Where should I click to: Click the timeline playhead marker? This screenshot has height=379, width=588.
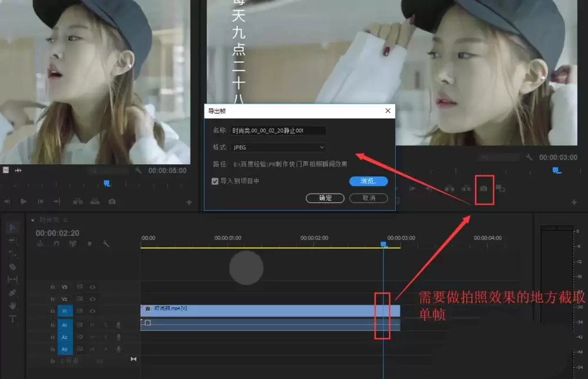pyautogui.click(x=383, y=245)
